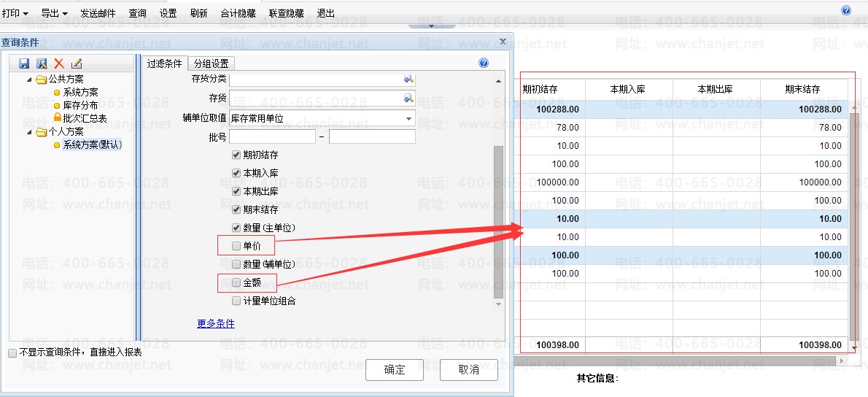Viewport: 868px width, 397px height.
Task: Click the second 批号 range input
Action: click(372, 136)
